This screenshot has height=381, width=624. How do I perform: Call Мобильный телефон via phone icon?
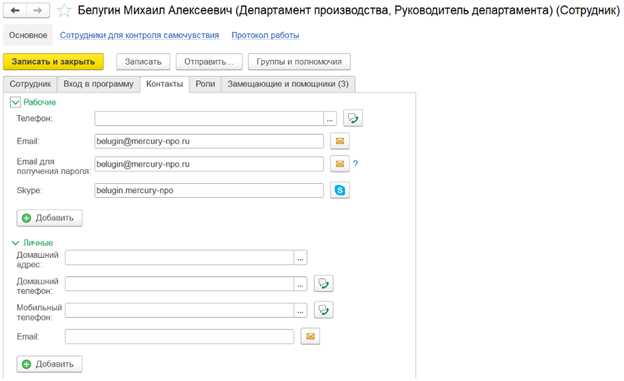pyautogui.click(x=324, y=310)
